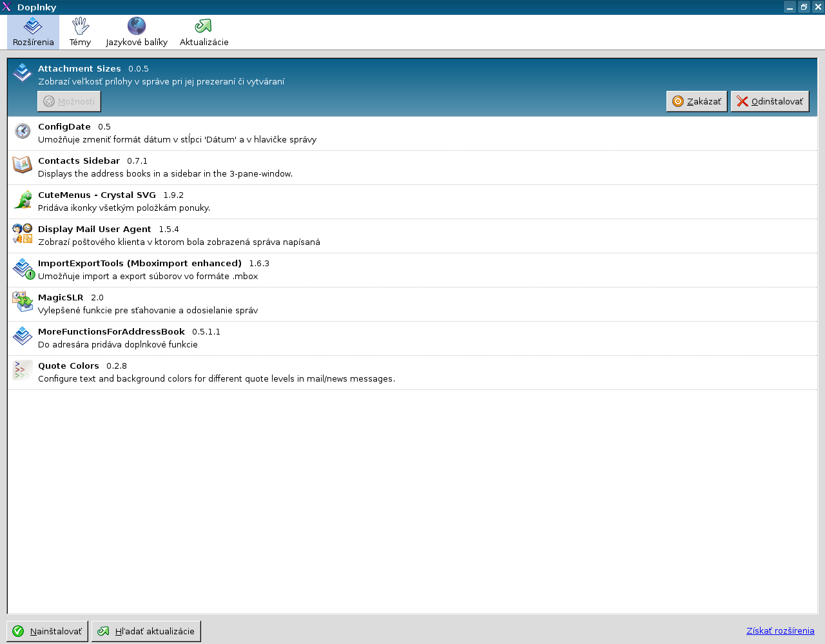Select the Contacts Sidebar extension name
Viewport: 825px width, 644px height.
click(x=79, y=161)
